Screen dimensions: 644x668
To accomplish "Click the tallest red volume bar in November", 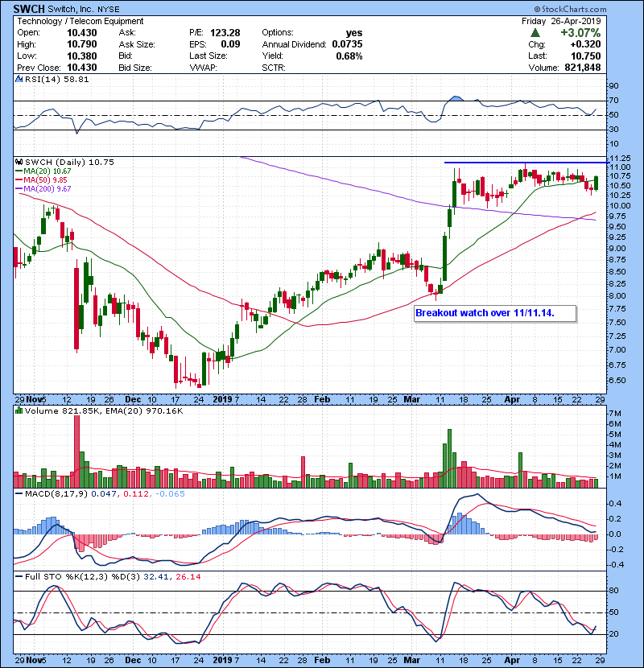I will pos(76,452).
